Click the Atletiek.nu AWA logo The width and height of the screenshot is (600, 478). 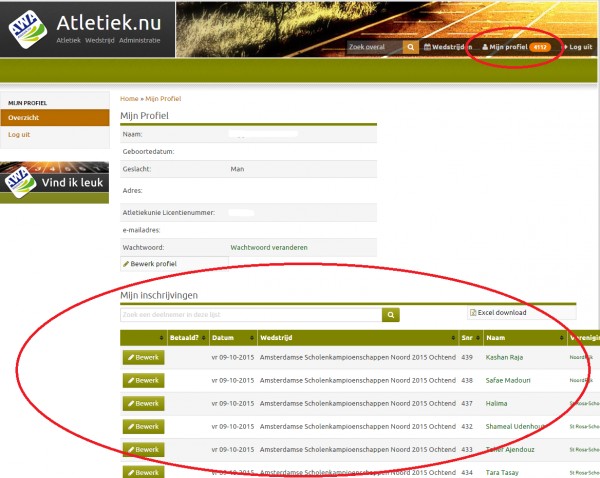26,29
